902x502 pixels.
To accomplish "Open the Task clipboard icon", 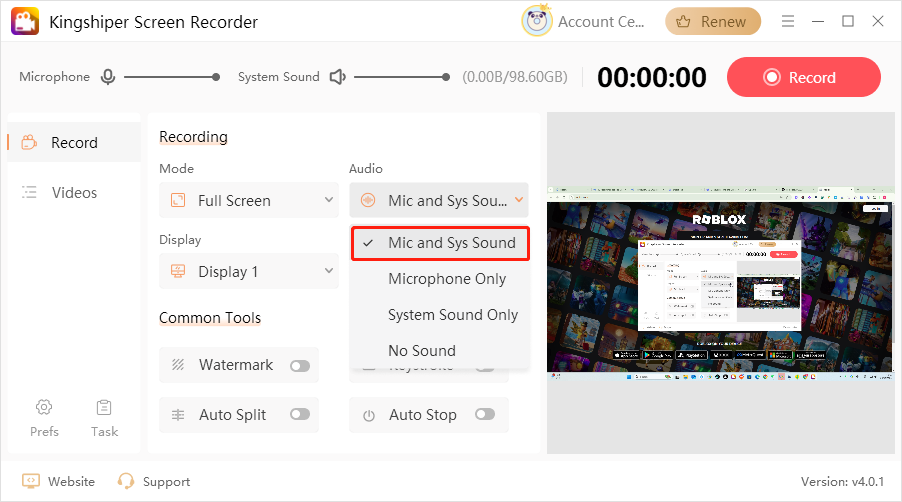I will click(x=104, y=407).
